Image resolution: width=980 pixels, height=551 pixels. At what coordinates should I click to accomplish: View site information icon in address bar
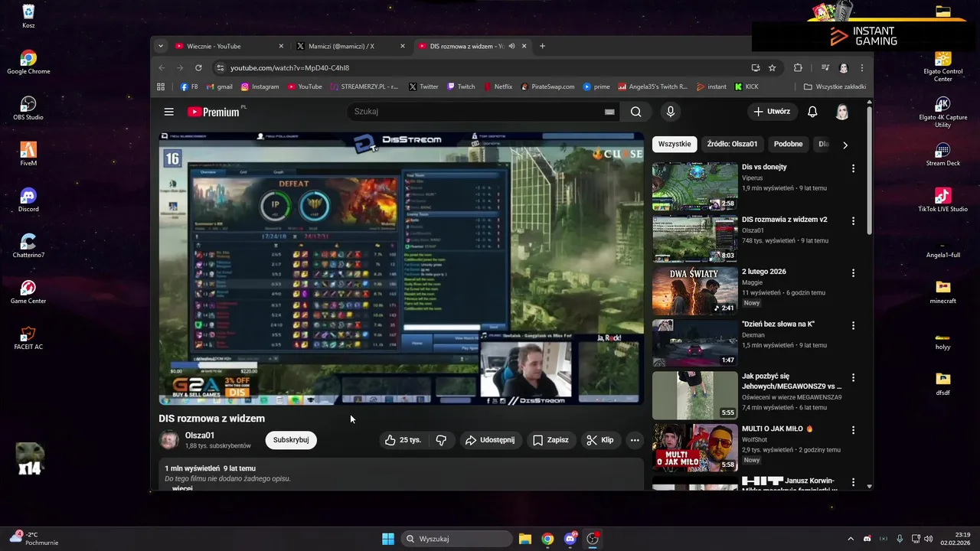tap(220, 67)
